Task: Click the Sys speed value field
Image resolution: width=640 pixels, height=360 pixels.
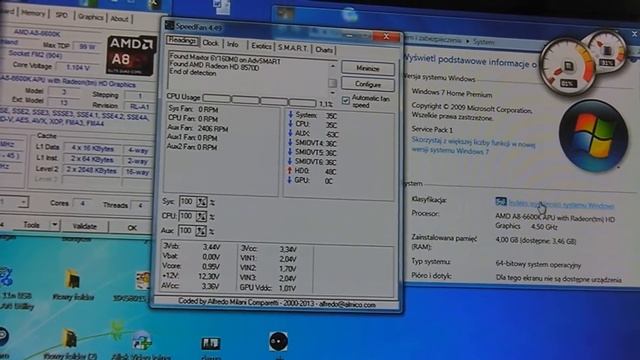Action: pos(187,202)
